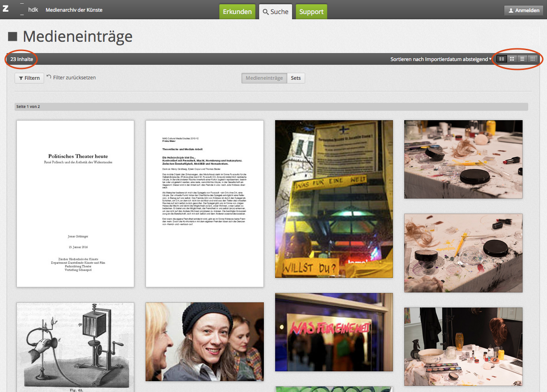The height and width of the screenshot is (392, 547).
Task: Click the Anmelden login button
Action: coord(524,10)
